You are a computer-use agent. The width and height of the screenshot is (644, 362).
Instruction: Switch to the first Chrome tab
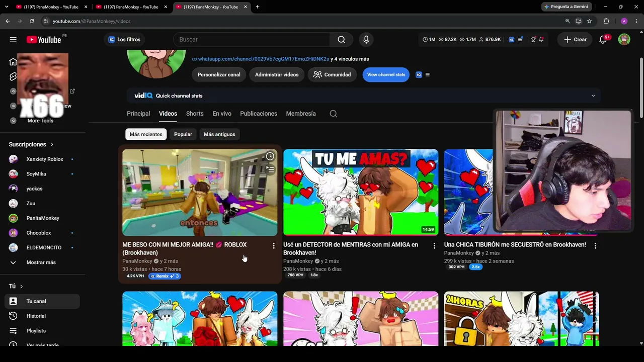pyautogui.click(x=52, y=7)
